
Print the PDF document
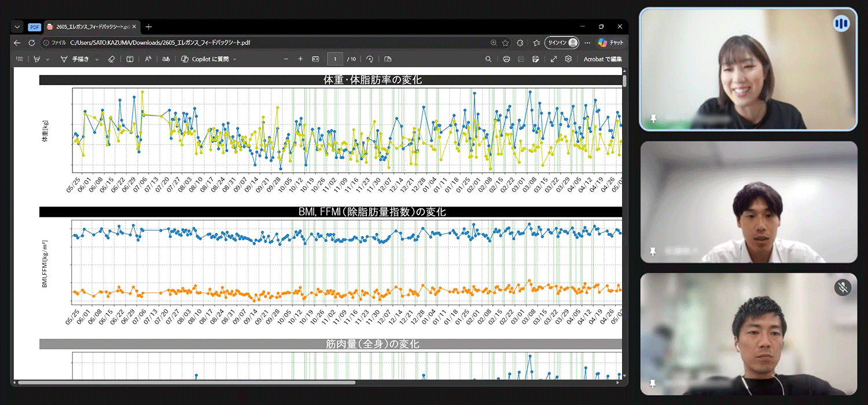point(506,59)
